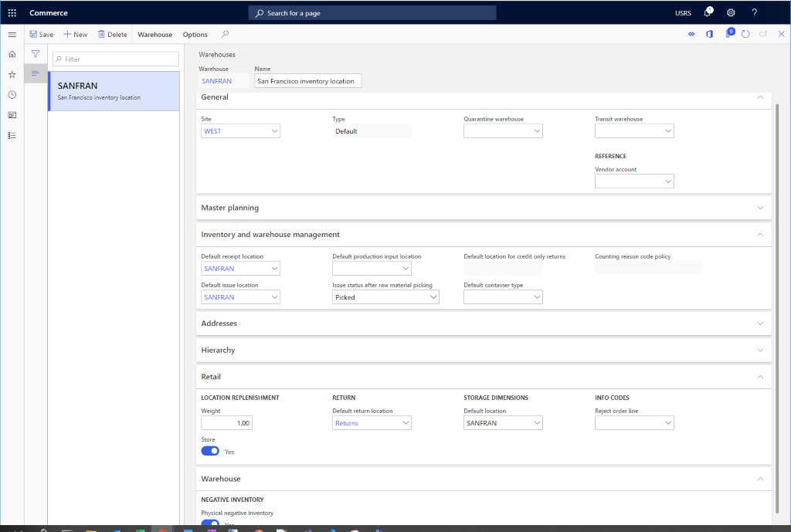
Task: Open the Modules list icon
Action: pos(12,135)
